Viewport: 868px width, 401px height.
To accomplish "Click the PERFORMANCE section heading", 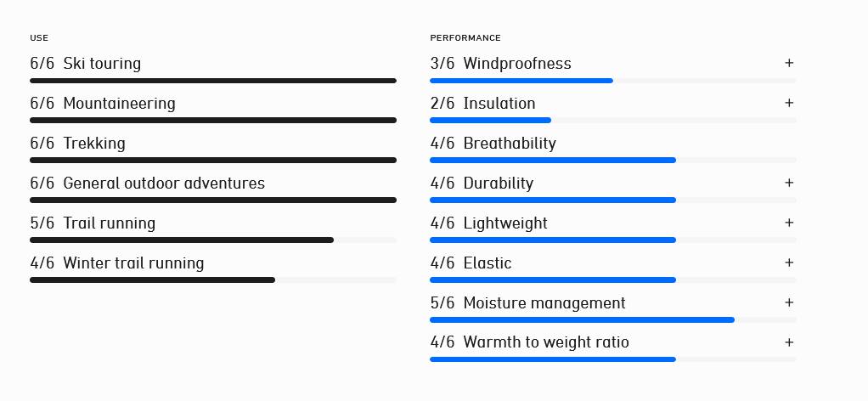I will 465,38.
